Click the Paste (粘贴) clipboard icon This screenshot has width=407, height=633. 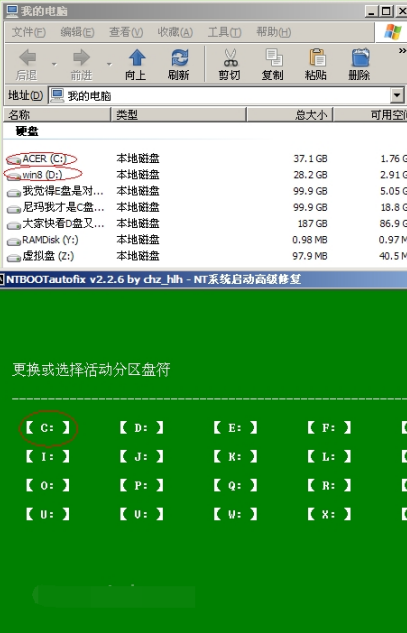pos(317,58)
